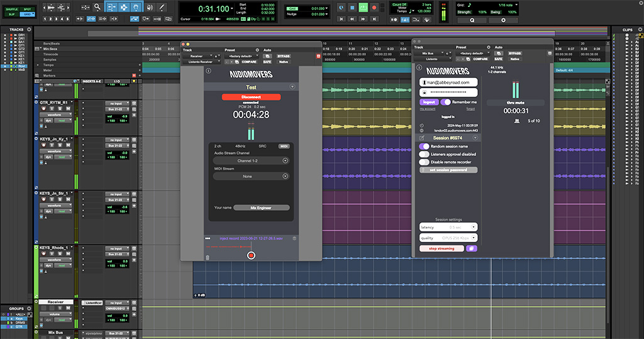Open the CLIPS list menu
644x339 pixels.
point(640,30)
